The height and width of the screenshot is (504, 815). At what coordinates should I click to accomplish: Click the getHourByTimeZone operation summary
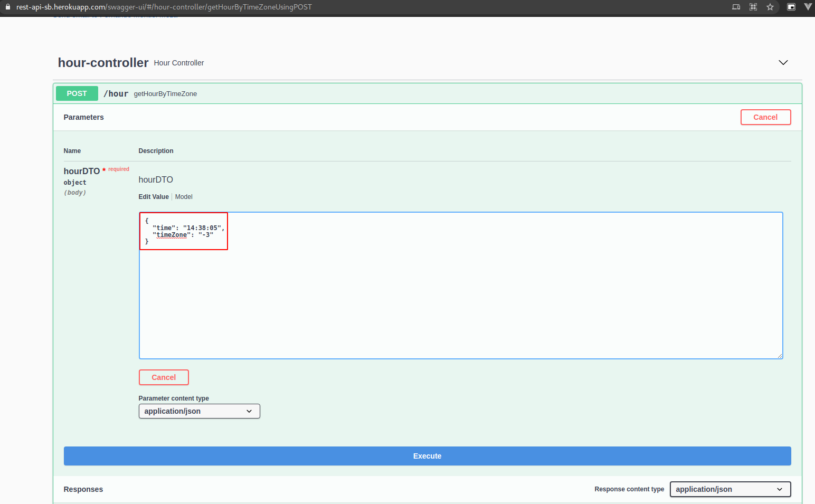click(165, 94)
